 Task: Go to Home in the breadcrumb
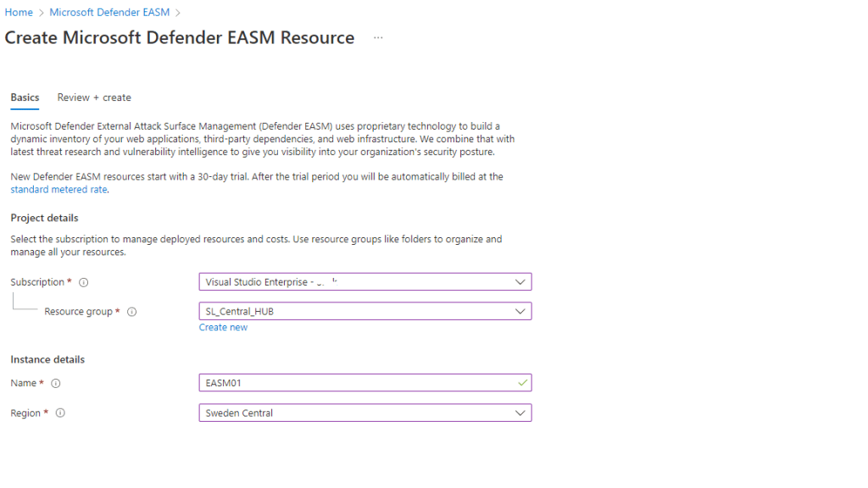coord(19,13)
